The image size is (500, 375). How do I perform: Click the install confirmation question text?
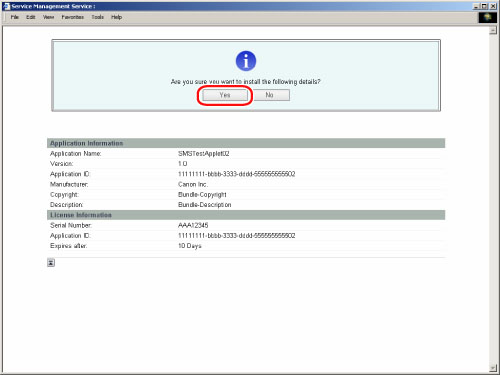pos(246,82)
